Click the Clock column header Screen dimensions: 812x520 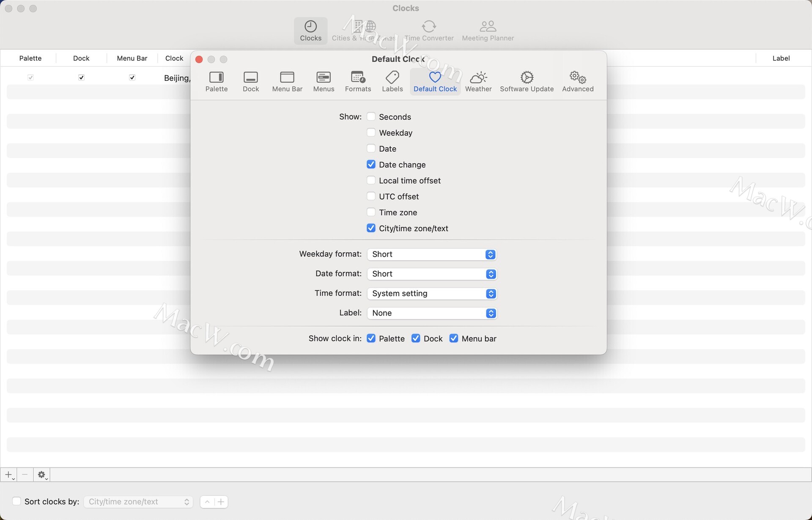click(174, 58)
